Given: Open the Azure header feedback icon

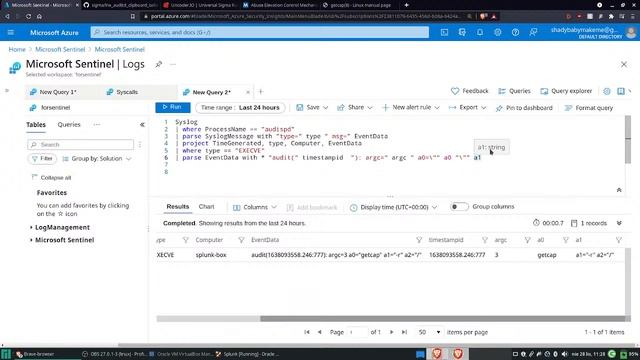Looking at the screenshot, I should coord(533,32).
